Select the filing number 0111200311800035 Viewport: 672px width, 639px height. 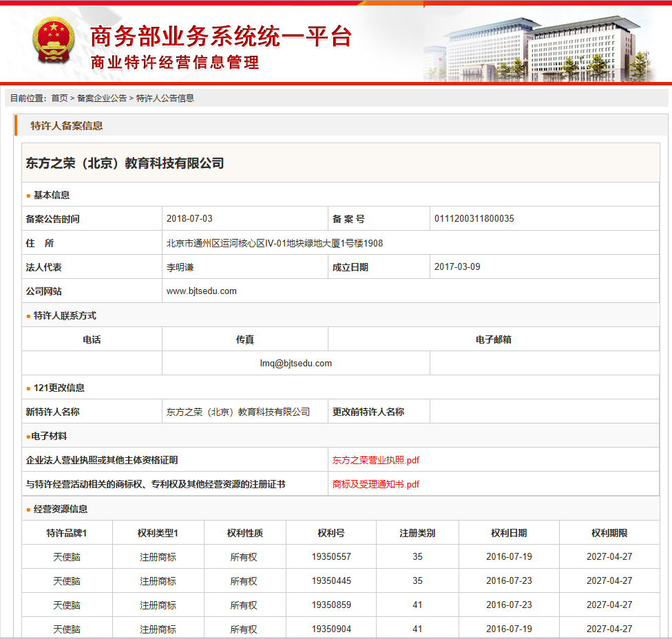click(474, 218)
